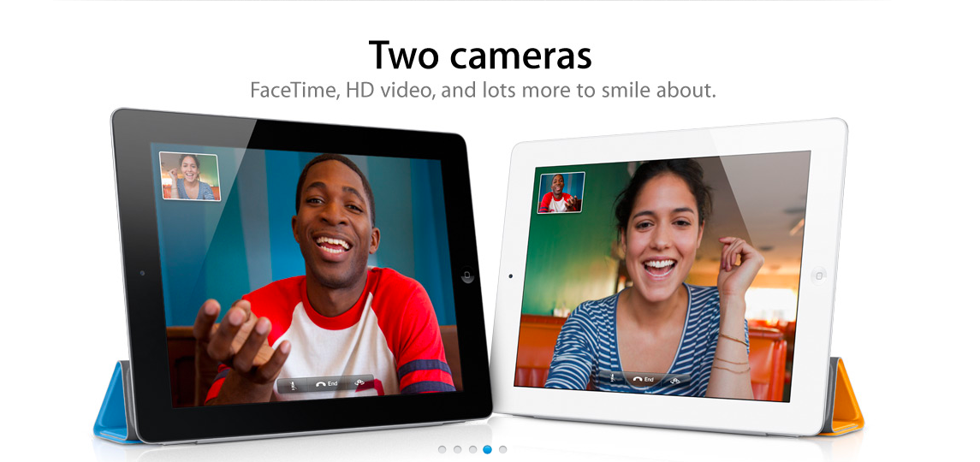Click the "Two cameras" headline
This screenshot has height=462, width=980.
point(480,55)
